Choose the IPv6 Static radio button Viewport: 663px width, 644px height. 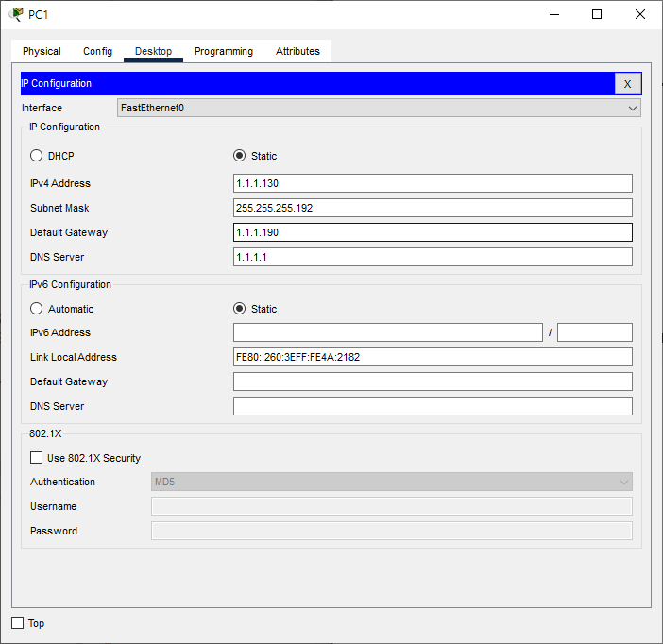click(x=239, y=309)
